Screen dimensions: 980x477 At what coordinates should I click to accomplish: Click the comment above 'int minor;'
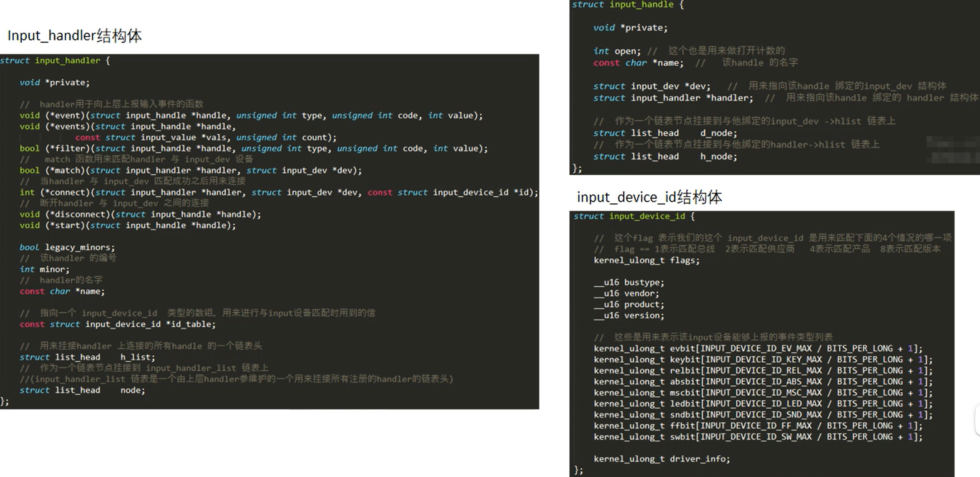tap(68, 258)
